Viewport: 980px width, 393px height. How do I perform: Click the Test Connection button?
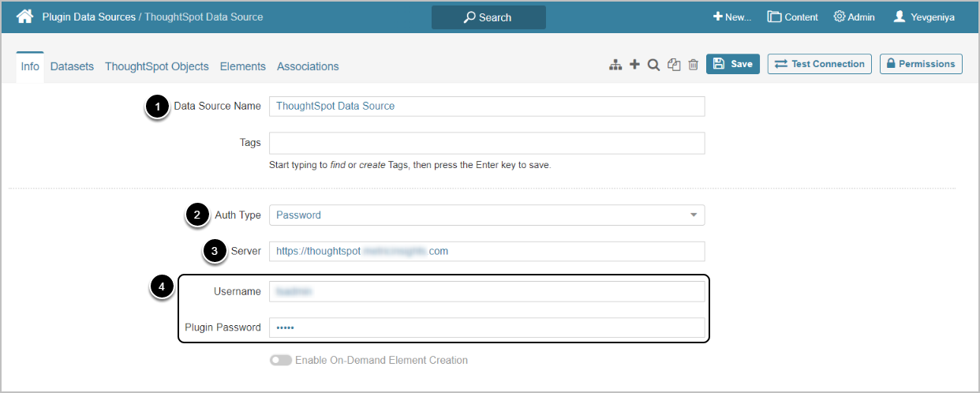[819, 64]
